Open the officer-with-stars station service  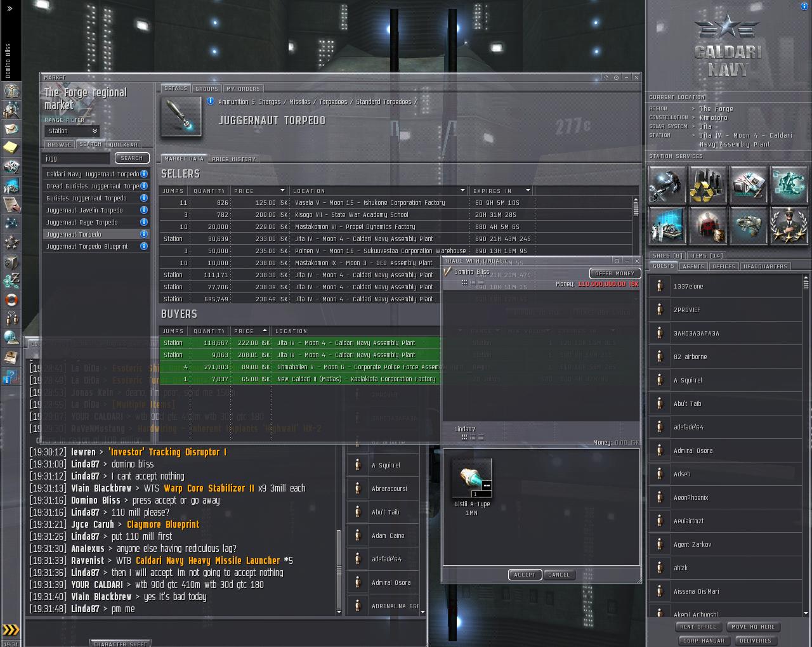coord(789,225)
